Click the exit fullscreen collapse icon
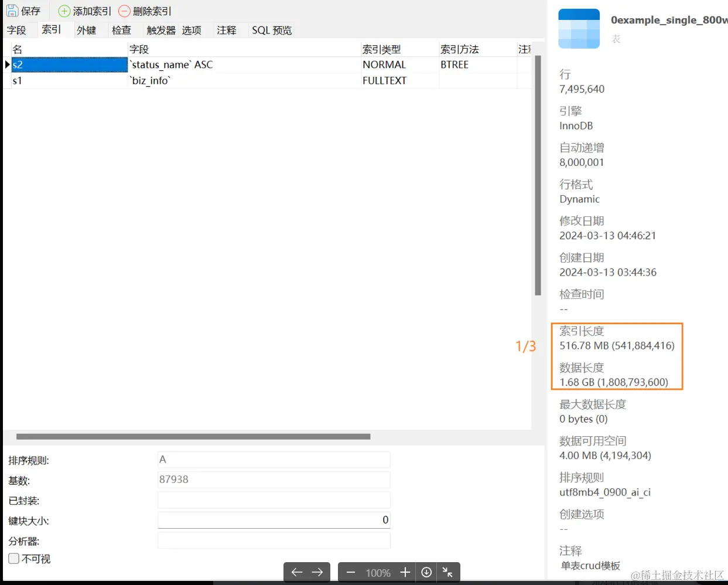 447,572
